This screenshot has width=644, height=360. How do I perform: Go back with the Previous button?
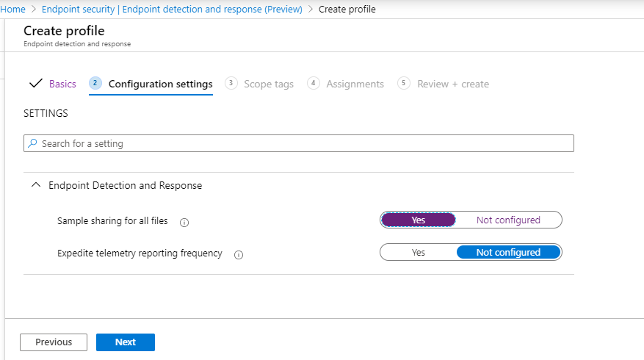(54, 342)
